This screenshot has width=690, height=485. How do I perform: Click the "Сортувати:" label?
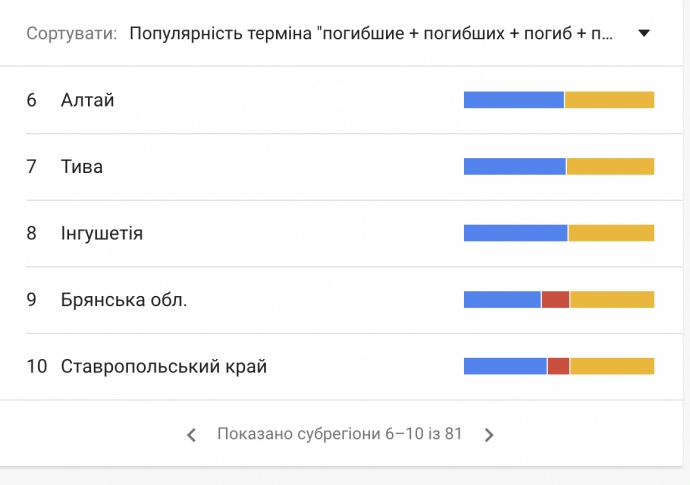pos(71,33)
